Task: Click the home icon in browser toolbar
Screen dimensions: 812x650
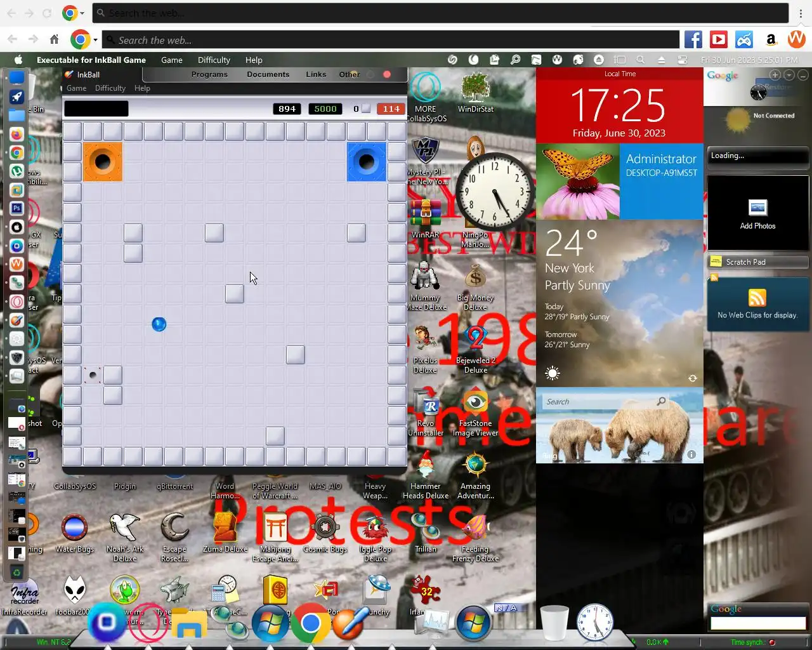Action: click(x=55, y=39)
